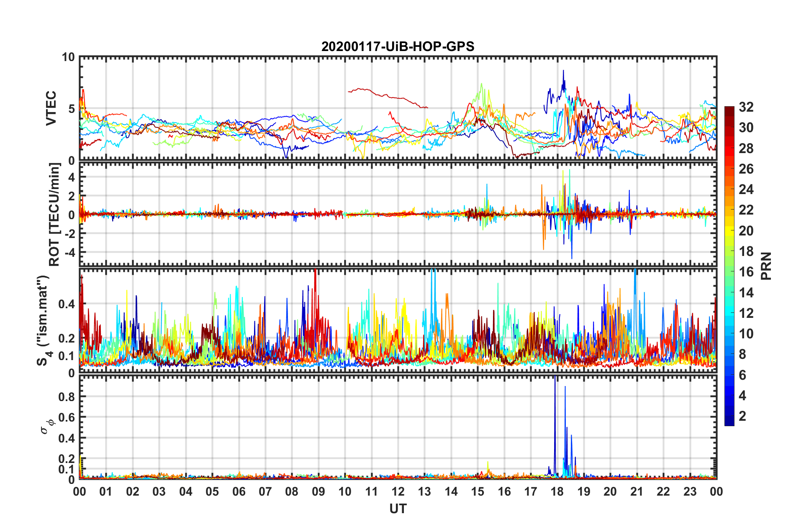The height and width of the screenshot is (532, 796).
Task: Click the colorbar tick label 32
Action: point(746,107)
